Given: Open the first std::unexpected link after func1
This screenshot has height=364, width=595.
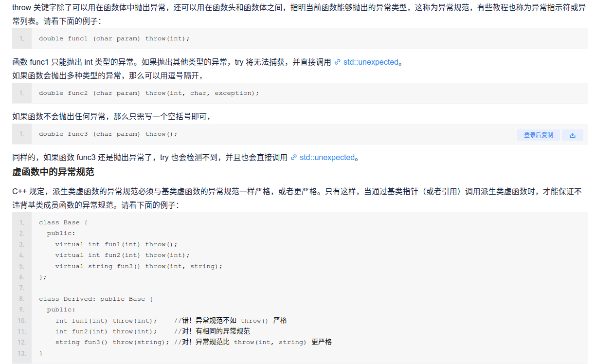Looking at the screenshot, I should (x=371, y=62).
